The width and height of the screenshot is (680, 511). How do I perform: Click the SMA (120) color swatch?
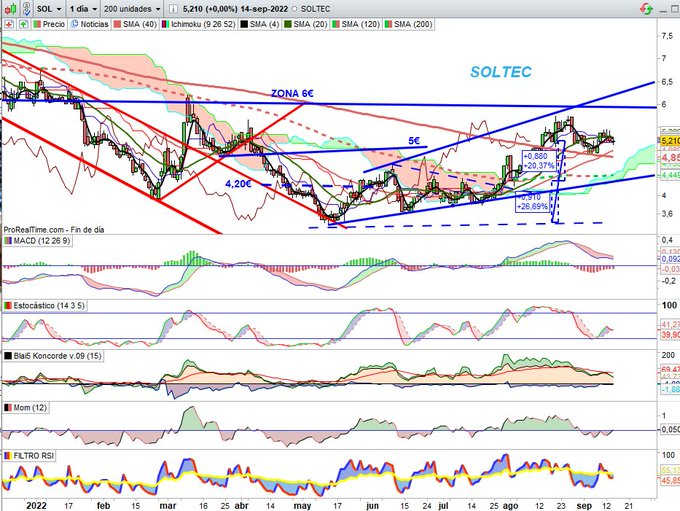[x=336, y=24]
